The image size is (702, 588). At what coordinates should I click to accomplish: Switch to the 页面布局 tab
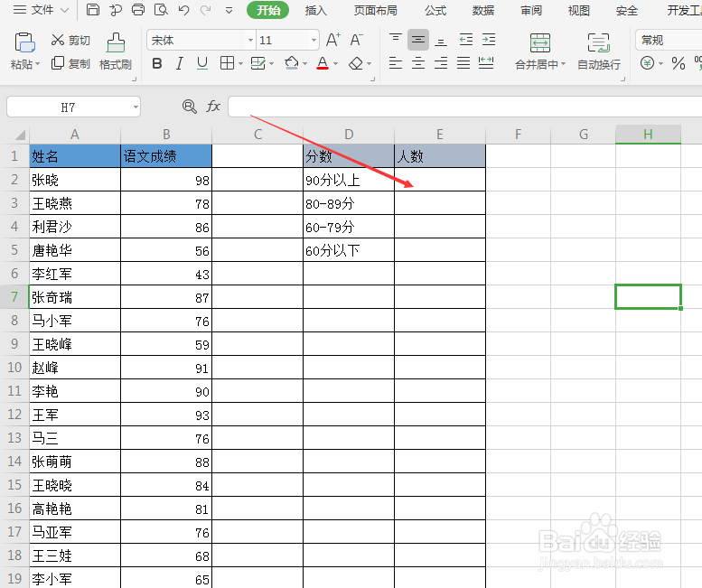(375, 10)
